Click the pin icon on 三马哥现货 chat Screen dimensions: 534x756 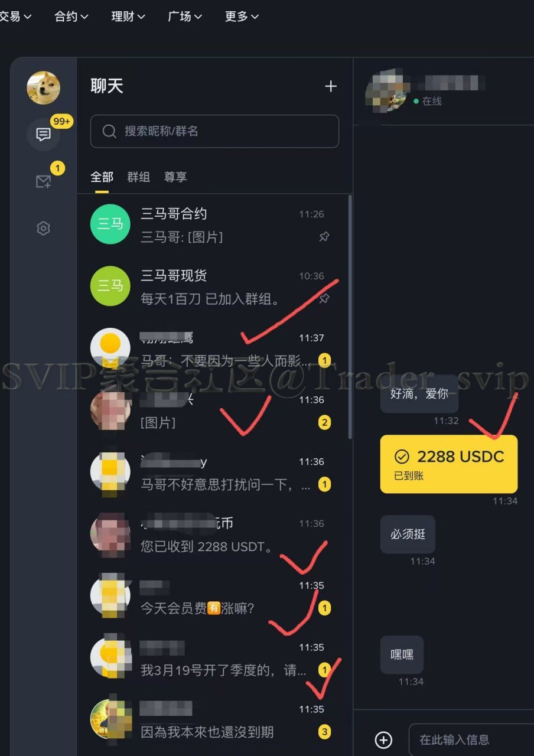[324, 299]
